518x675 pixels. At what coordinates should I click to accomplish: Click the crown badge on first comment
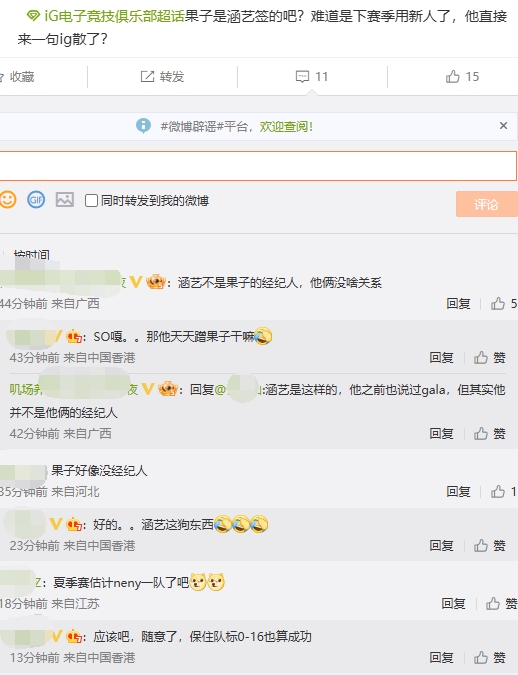pos(155,282)
